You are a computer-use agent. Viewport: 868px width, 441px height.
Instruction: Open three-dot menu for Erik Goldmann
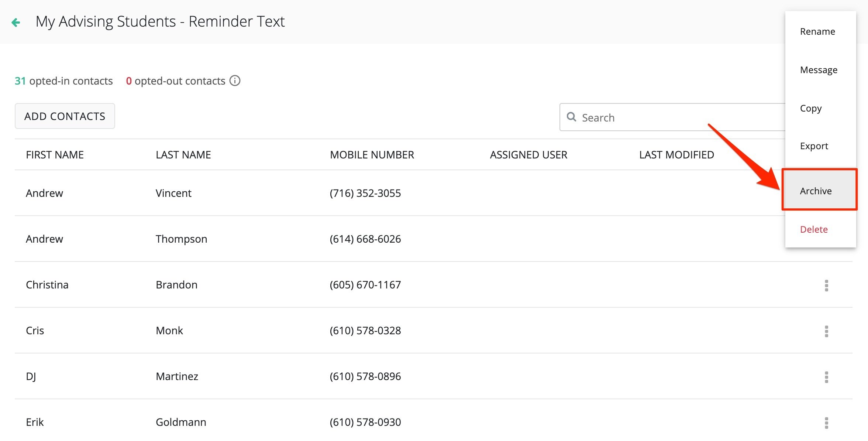pyautogui.click(x=826, y=423)
